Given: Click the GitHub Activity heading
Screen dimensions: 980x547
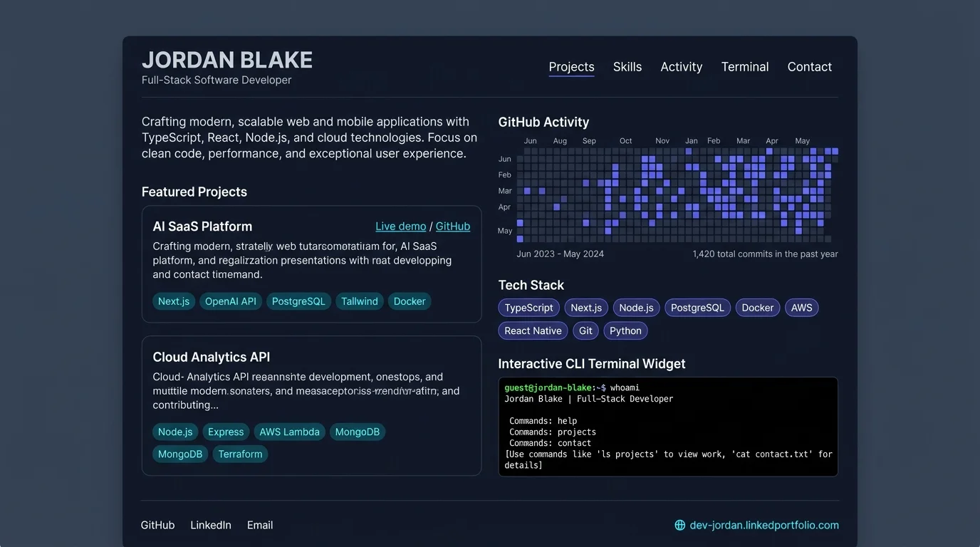Looking at the screenshot, I should [543, 123].
